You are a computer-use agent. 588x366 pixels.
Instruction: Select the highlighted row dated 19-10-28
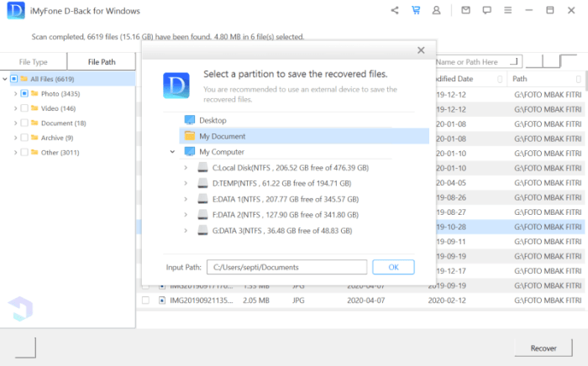[511, 227]
